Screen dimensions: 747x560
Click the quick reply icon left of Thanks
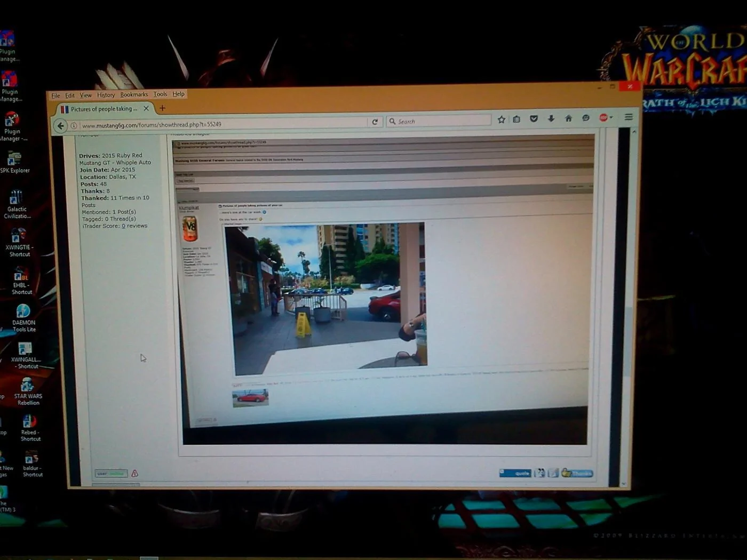coord(553,473)
